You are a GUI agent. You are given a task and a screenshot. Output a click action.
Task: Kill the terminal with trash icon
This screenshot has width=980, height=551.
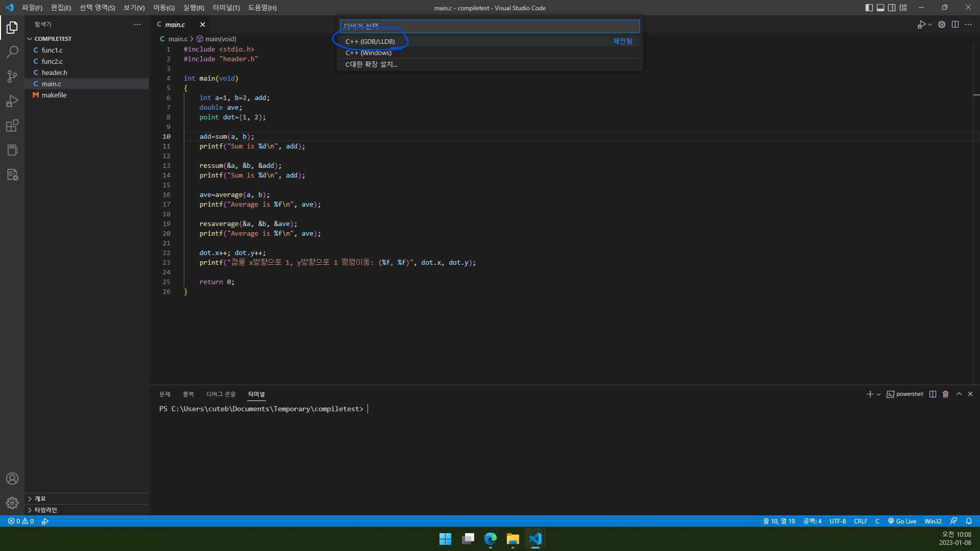coord(945,394)
